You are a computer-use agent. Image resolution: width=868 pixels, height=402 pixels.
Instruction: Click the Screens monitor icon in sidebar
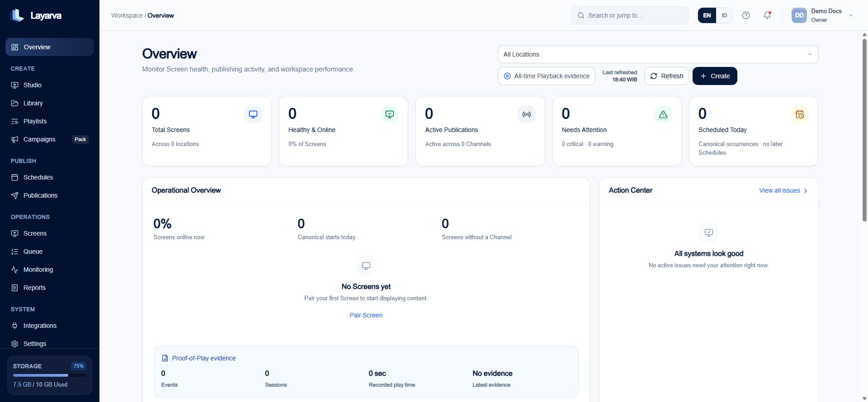pos(15,233)
